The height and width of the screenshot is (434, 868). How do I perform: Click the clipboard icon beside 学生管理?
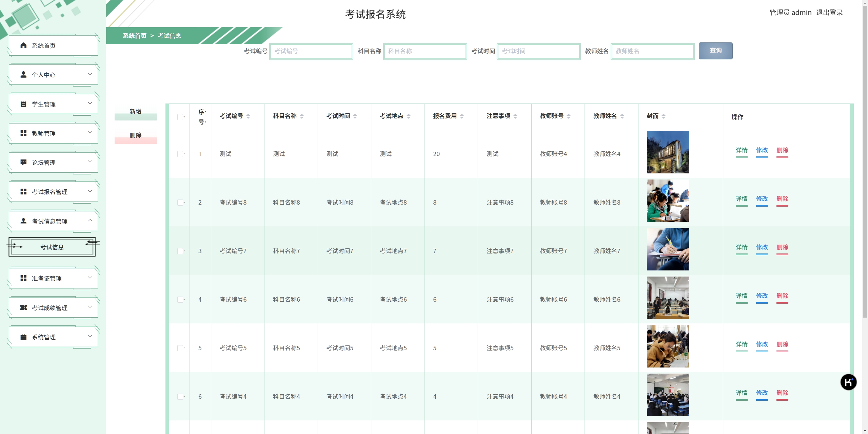coord(23,104)
